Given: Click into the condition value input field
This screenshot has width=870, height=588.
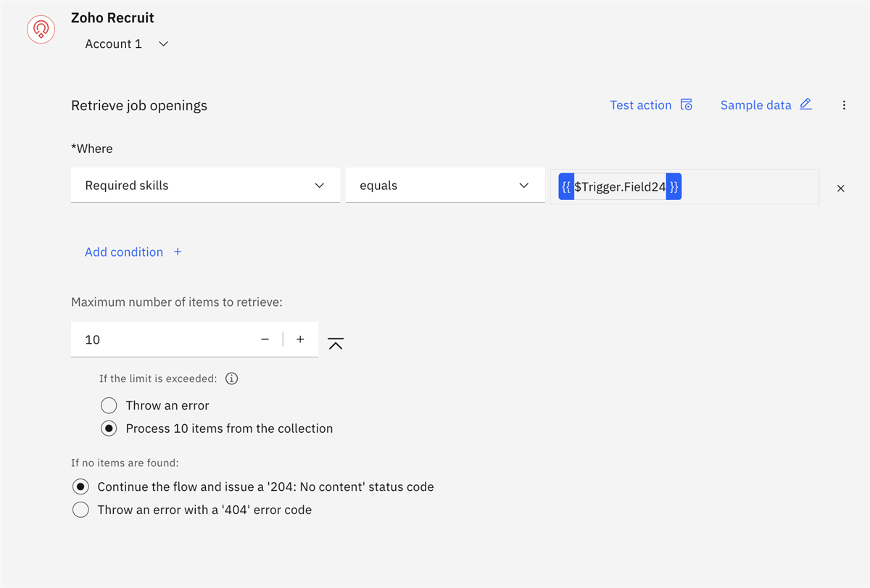Looking at the screenshot, I should (684, 187).
